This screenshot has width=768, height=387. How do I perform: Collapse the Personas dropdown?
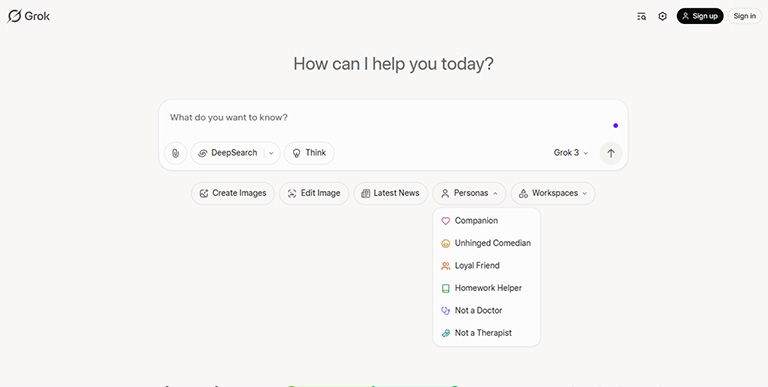pyautogui.click(x=469, y=194)
